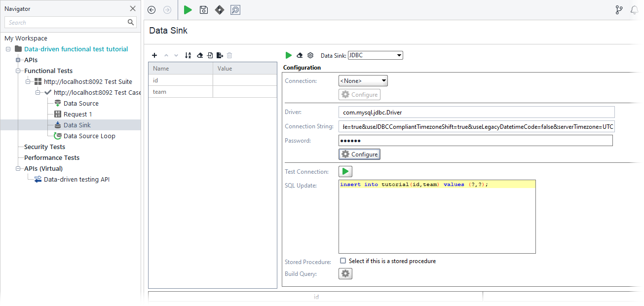Open the Data Sink type dropdown showing JDBC
The height and width of the screenshot is (306, 644).
click(x=375, y=55)
